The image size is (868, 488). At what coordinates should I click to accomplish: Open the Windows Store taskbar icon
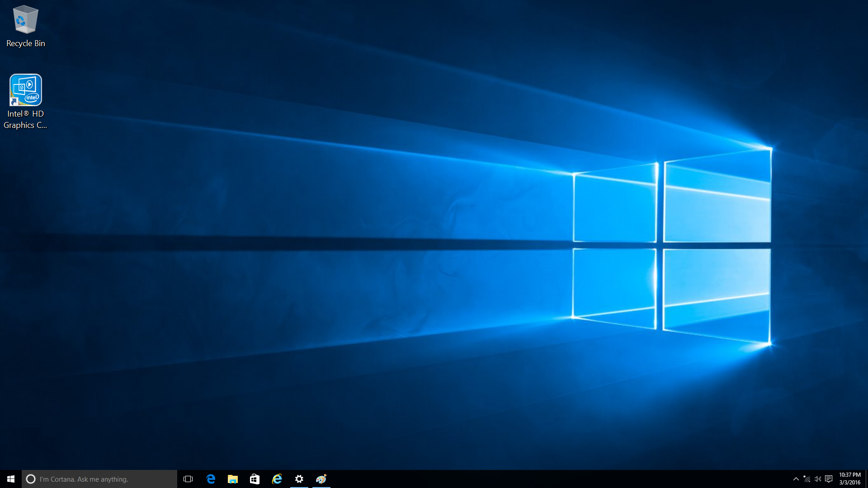[x=255, y=479]
